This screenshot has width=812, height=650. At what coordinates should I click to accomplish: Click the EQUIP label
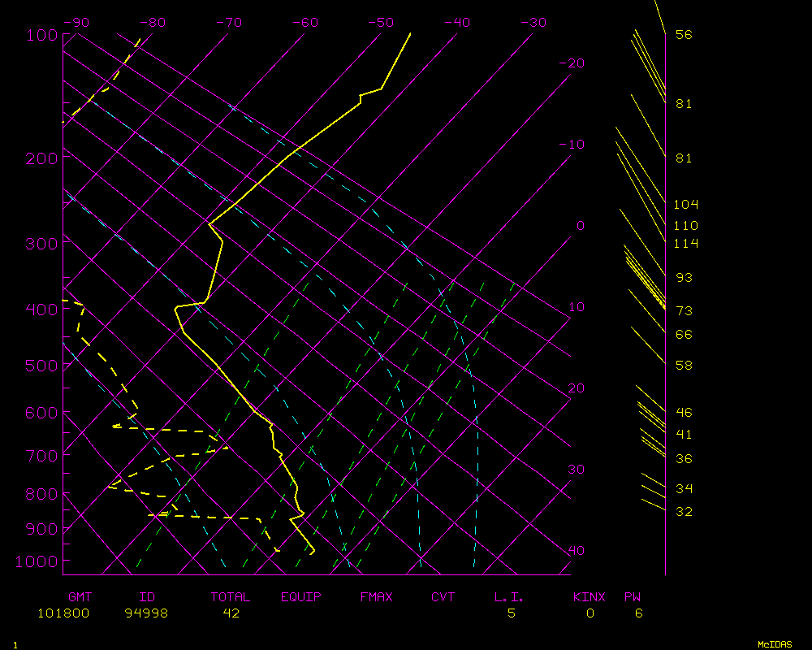[x=300, y=597]
